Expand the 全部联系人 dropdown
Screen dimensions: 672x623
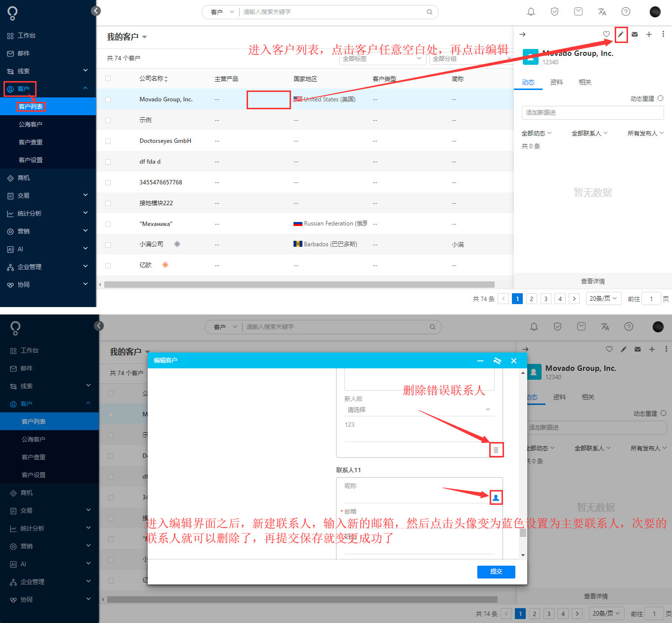589,133
